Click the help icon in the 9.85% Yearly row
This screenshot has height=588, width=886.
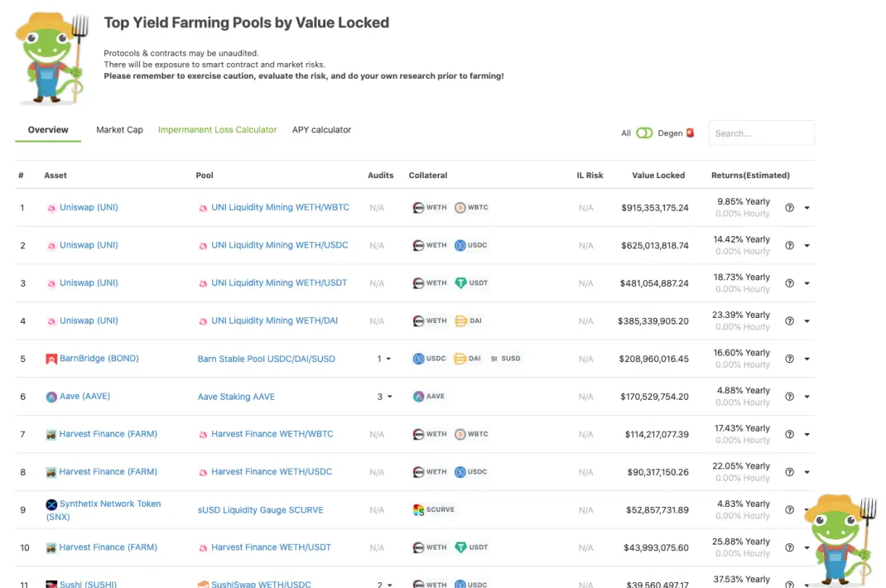coord(789,208)
